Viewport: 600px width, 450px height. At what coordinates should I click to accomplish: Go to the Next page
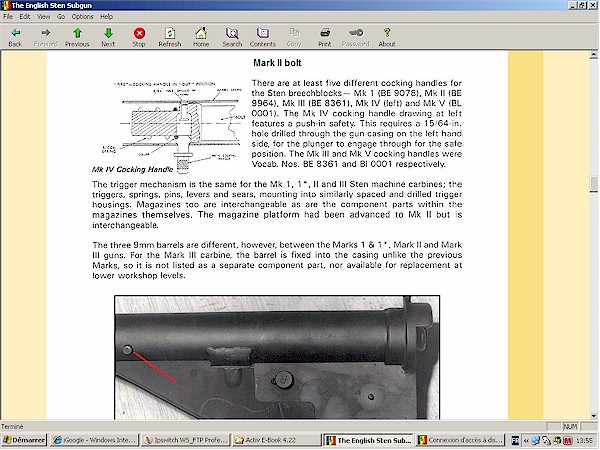point(108,37)
